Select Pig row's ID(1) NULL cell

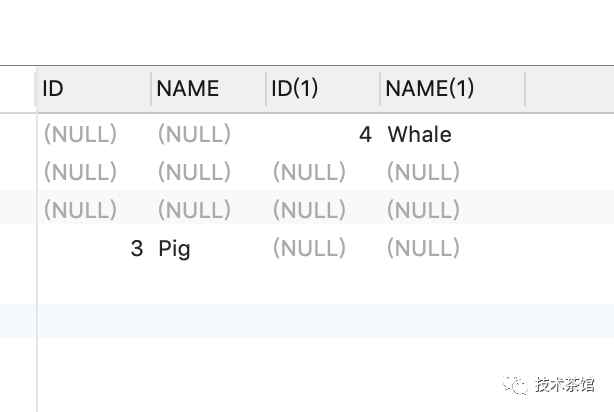309,248
